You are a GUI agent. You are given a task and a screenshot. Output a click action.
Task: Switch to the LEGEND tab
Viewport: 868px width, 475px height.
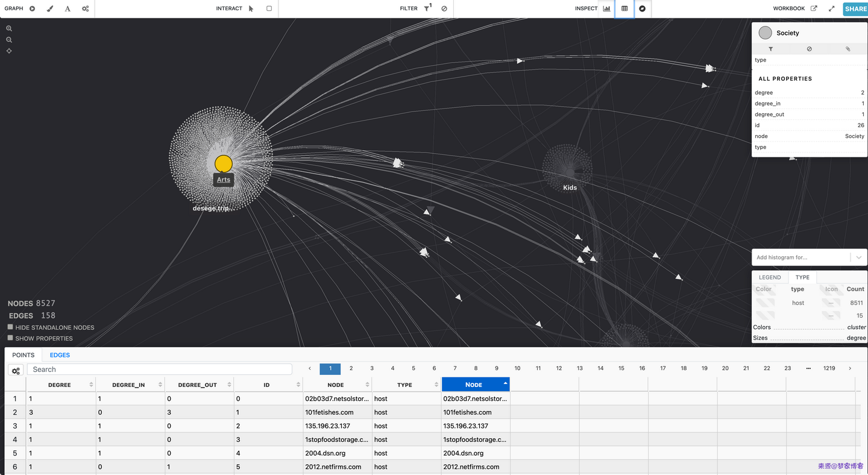coord(770,277)
